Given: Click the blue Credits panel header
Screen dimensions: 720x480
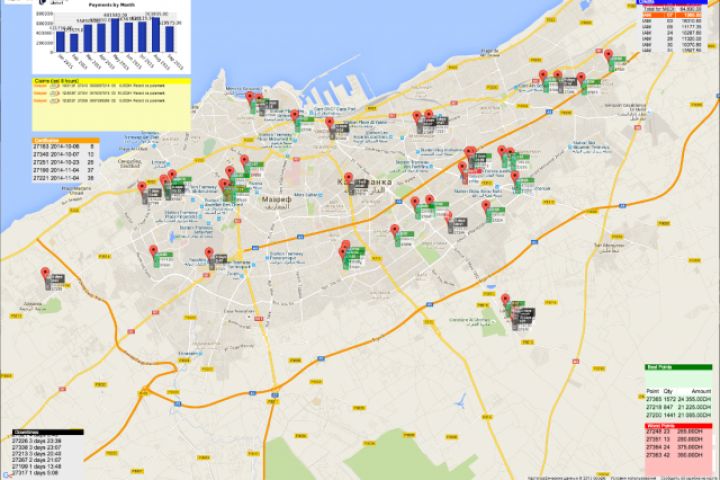Looking at the screenshot, I should 671,2.
